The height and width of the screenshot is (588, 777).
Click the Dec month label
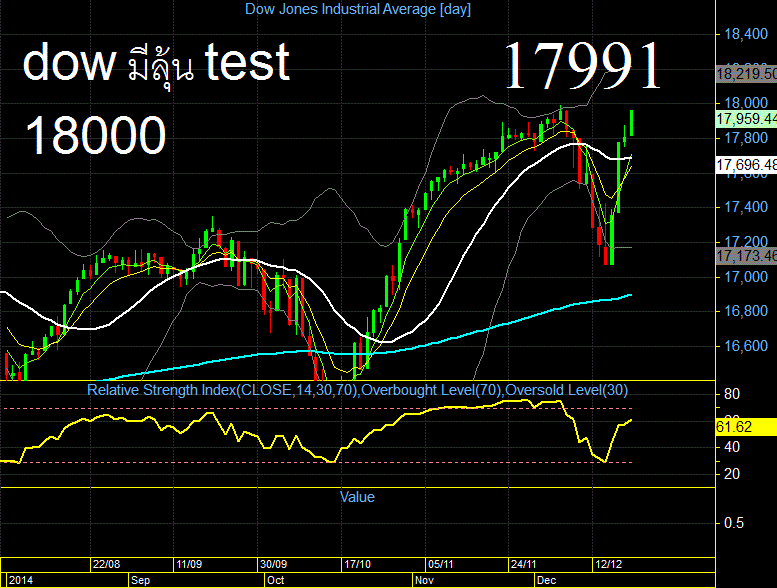[x=547, y=580]
